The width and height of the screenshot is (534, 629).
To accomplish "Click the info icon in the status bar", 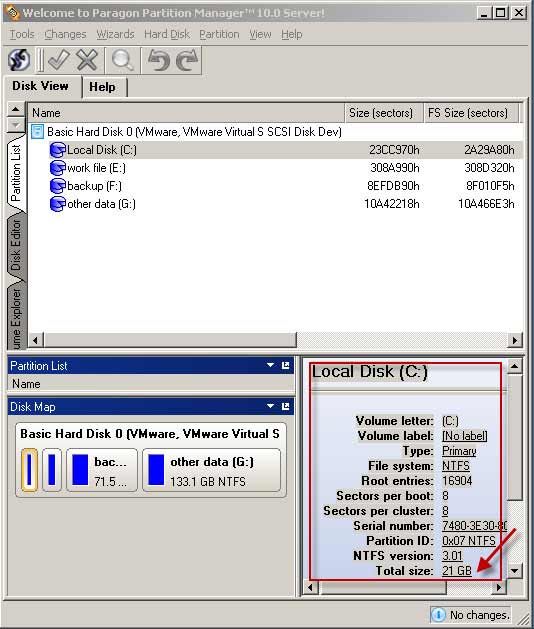I will (x=439, y=615).
